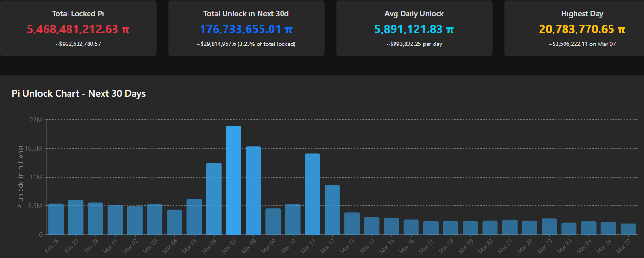
Task: Select the Avg Daily Unlock card
Action: tap(414, 28)
